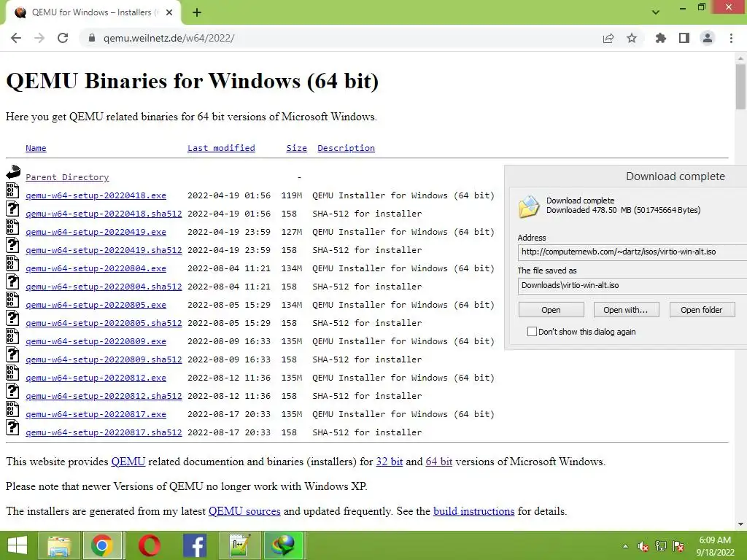Show hidden system tray icons
Viewport: 747px width, 560px height.
click(625, 547)
